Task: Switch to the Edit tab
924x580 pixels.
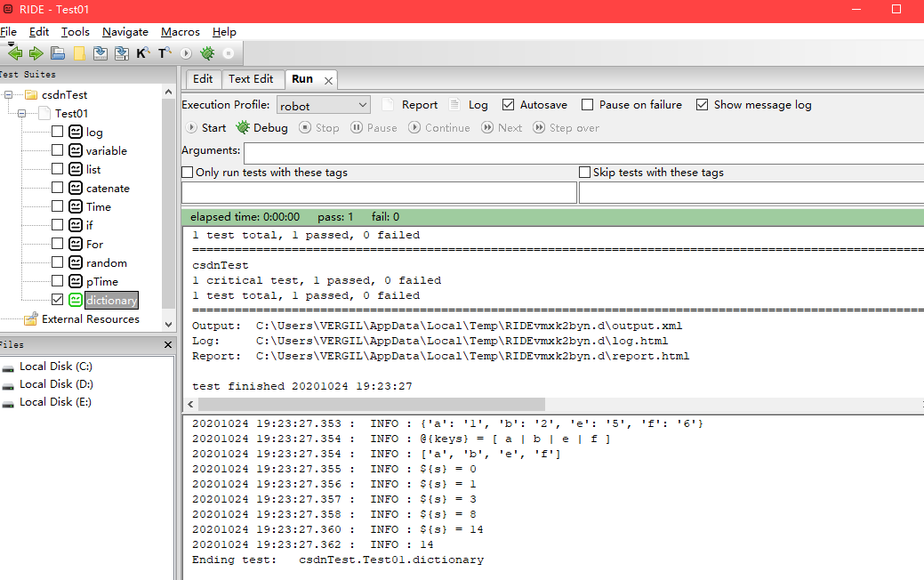Action: [x=203, y=79]
